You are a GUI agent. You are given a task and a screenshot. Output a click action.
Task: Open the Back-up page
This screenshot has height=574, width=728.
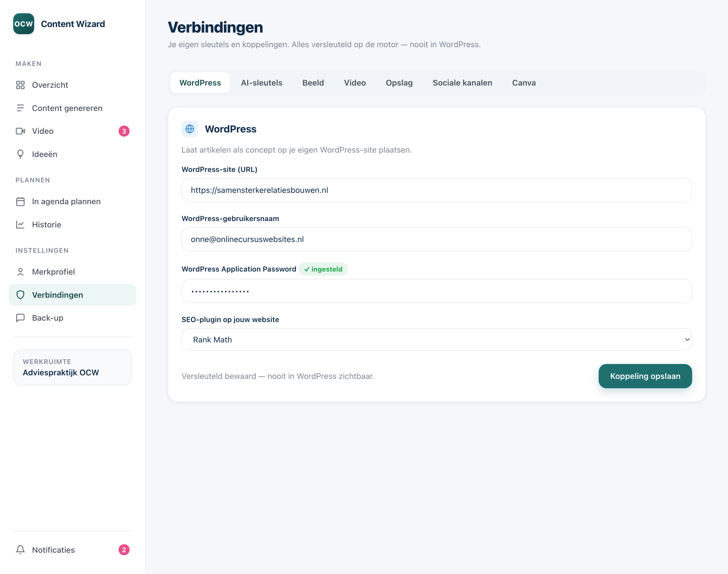[x=73, y=318]
